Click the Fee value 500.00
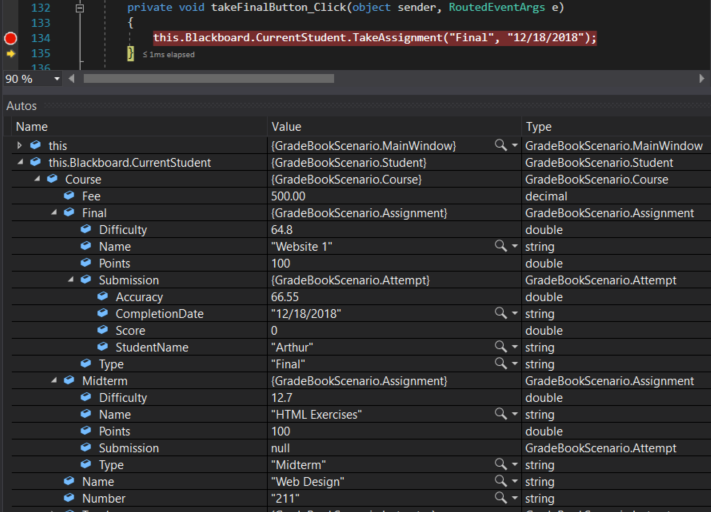Image resolution: width=711 pixels, height=512 pixels. click(288, 196)
